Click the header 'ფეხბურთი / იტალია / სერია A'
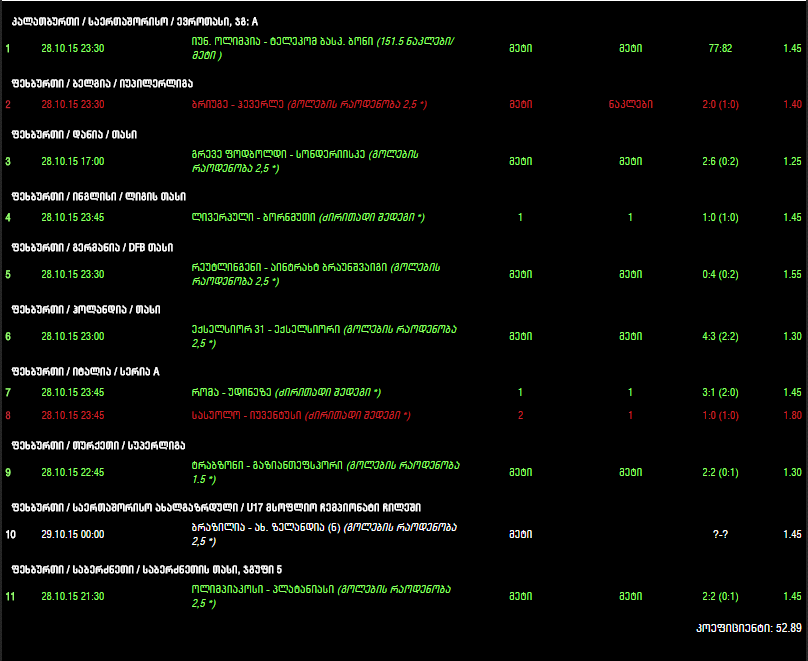 click(86, 371)
